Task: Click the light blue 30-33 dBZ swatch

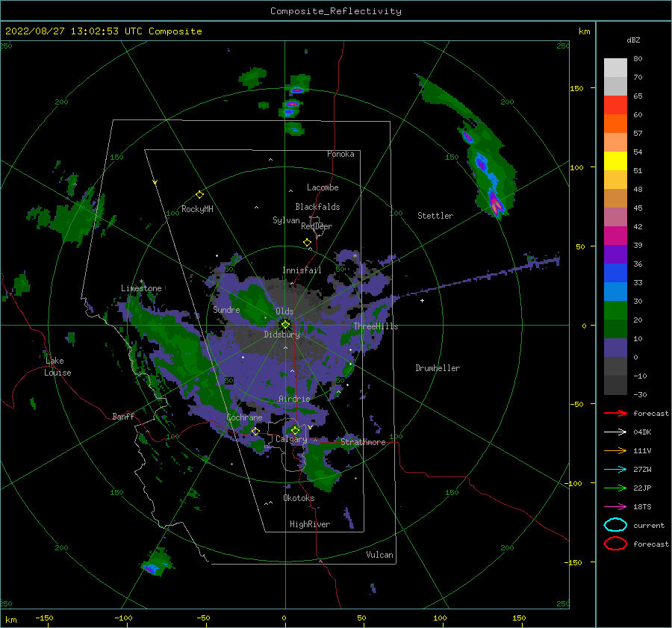Action: (615, 291)
